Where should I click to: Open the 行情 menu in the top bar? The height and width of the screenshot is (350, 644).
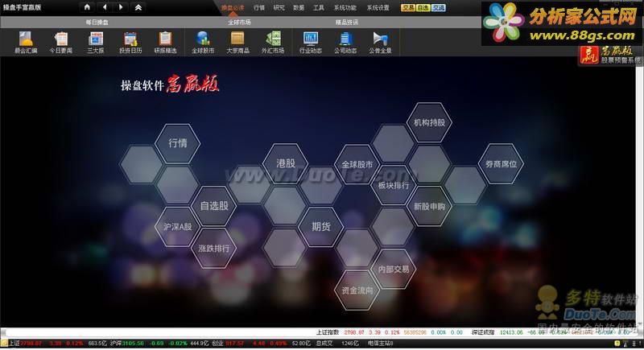259,8
